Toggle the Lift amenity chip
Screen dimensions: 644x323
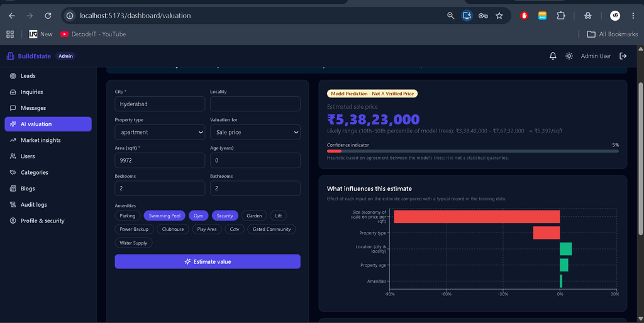pos(279,216)
